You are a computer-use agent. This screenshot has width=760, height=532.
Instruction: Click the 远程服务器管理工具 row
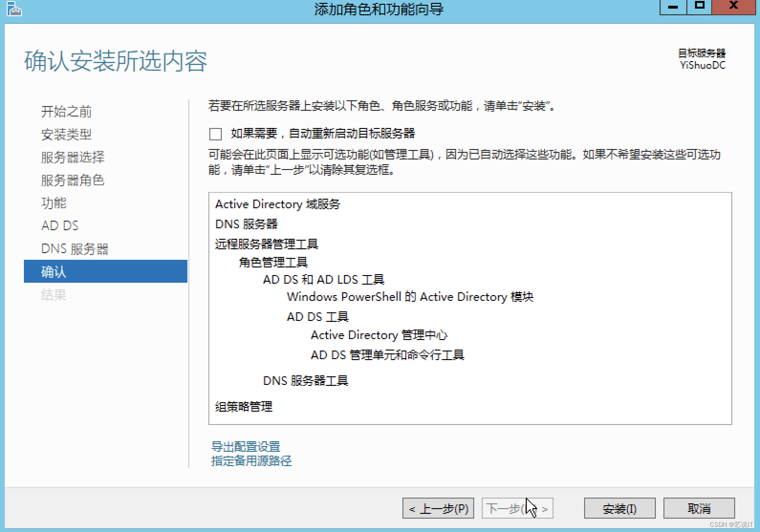pyautogui.click(x=267, y=244)
